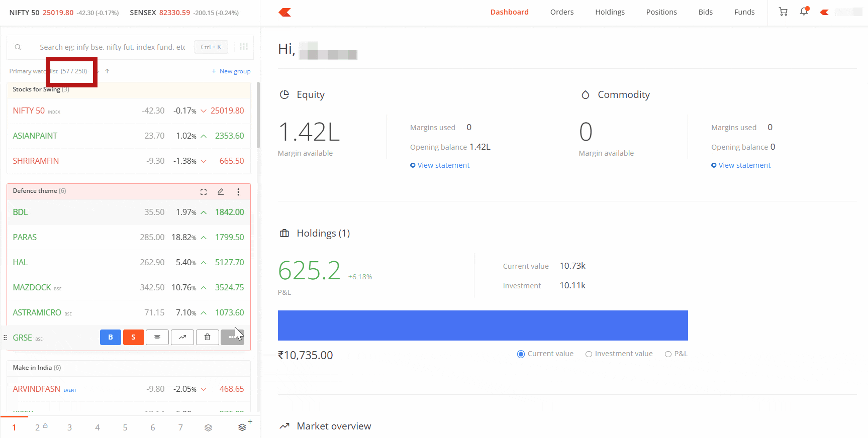Image resolution: width=868 pixels, height=438 pixels.
Task: Open Commodity View statement link
Action: point(741,165)
